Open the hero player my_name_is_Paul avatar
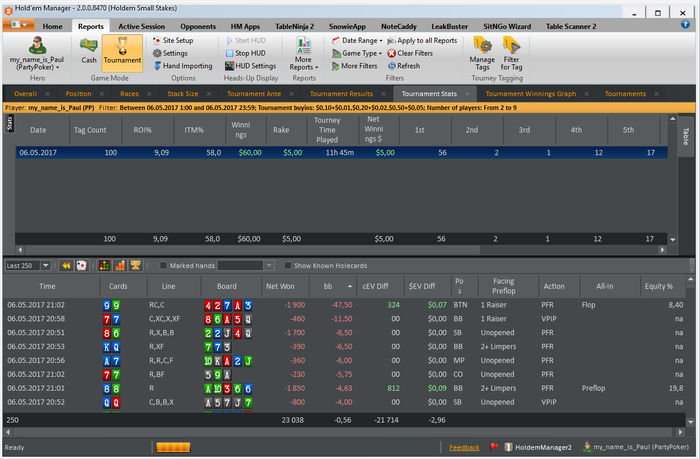 (x=37, y=45)
